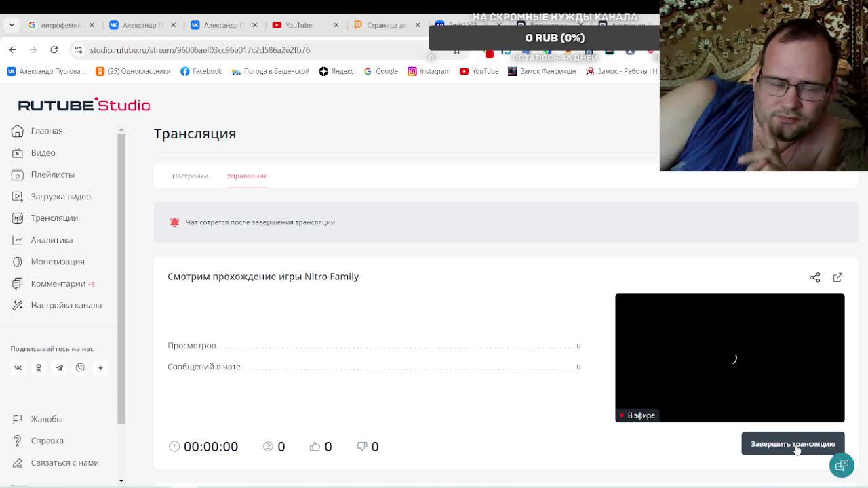Open the Facebook bookmark

pyautogui.click(x=201, y=71)
